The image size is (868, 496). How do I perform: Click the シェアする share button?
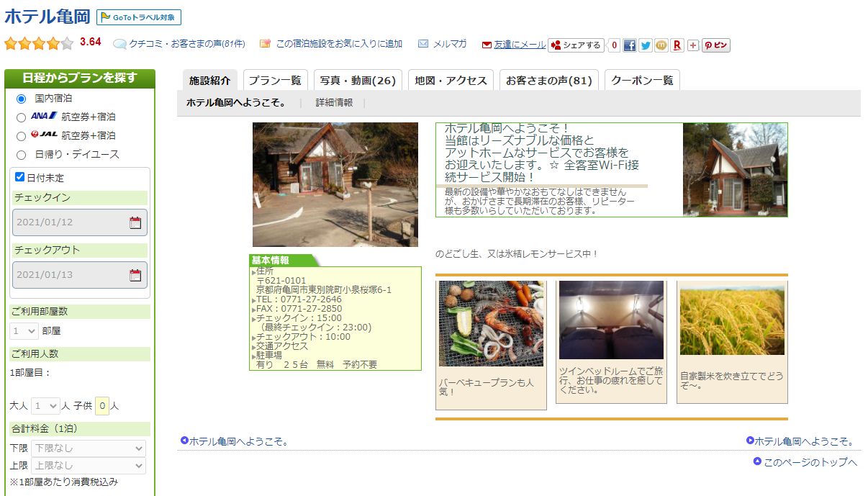click(x=575, y=45)
